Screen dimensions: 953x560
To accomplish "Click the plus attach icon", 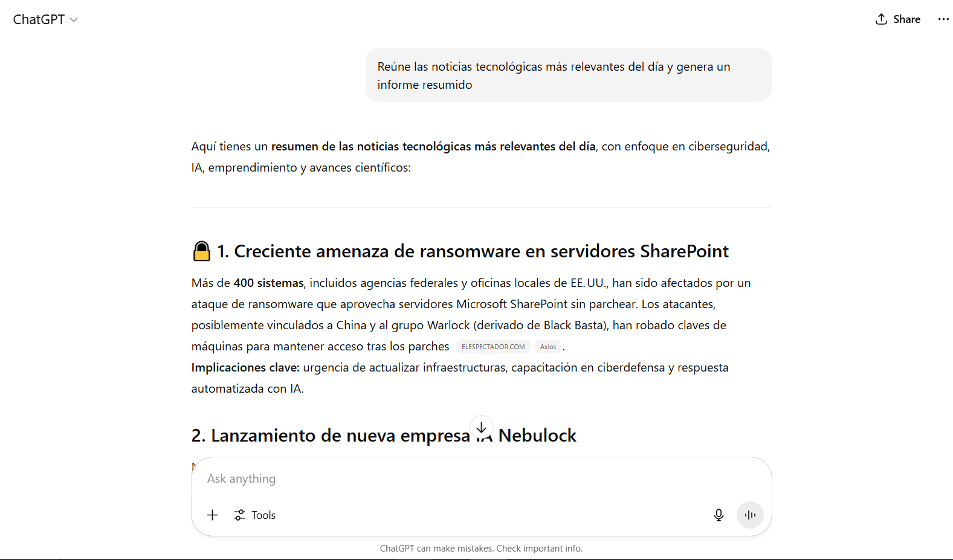I will [x=212, y=515].
